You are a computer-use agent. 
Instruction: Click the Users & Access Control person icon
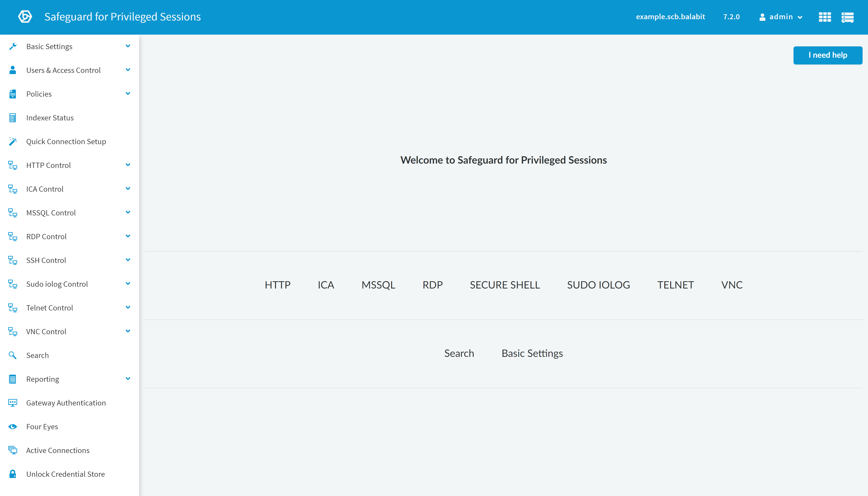[13, 70]
